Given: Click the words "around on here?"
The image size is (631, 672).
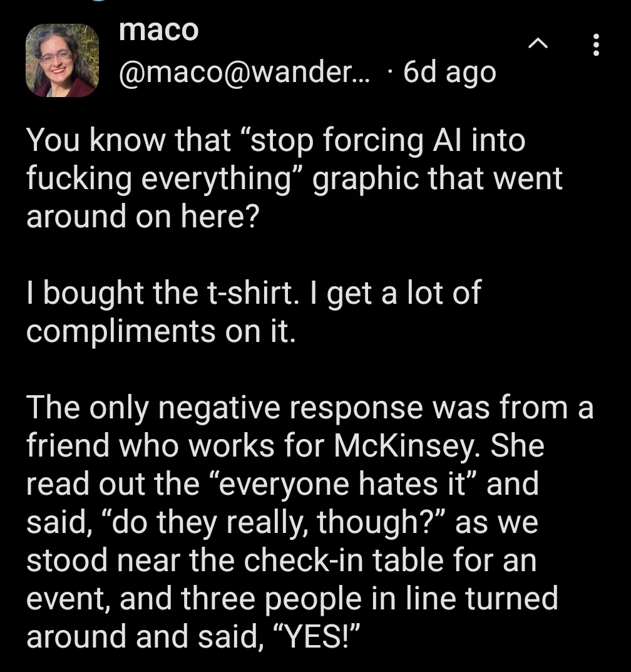Looking at the screenshot, I should (x=141, y=216).
